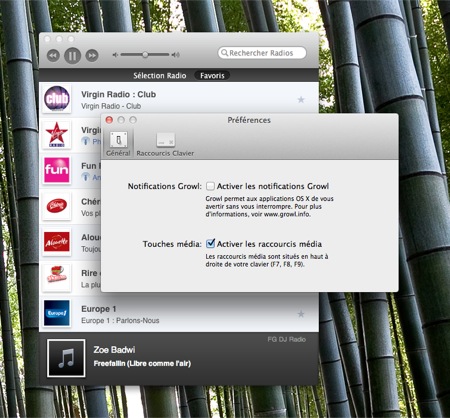Click podcast info icon in Fun row
Screen dimensions: 450x418
(x=86, y=177)
